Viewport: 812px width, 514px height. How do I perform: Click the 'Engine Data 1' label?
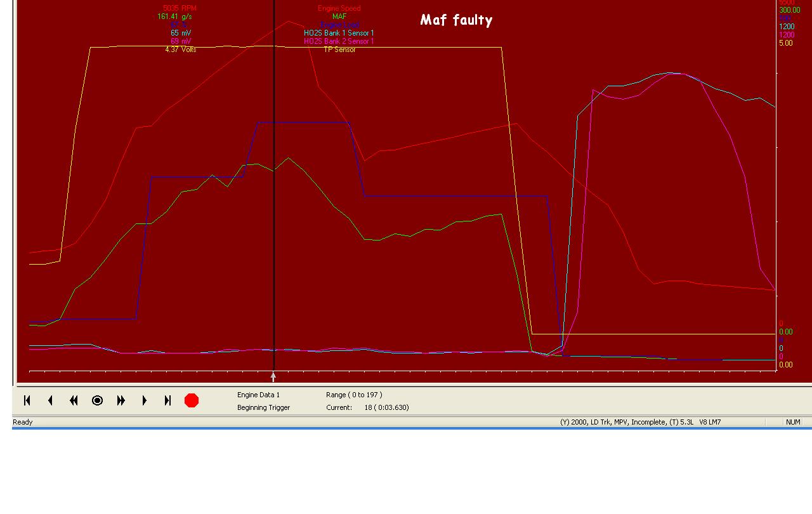(x=258, y=395)
